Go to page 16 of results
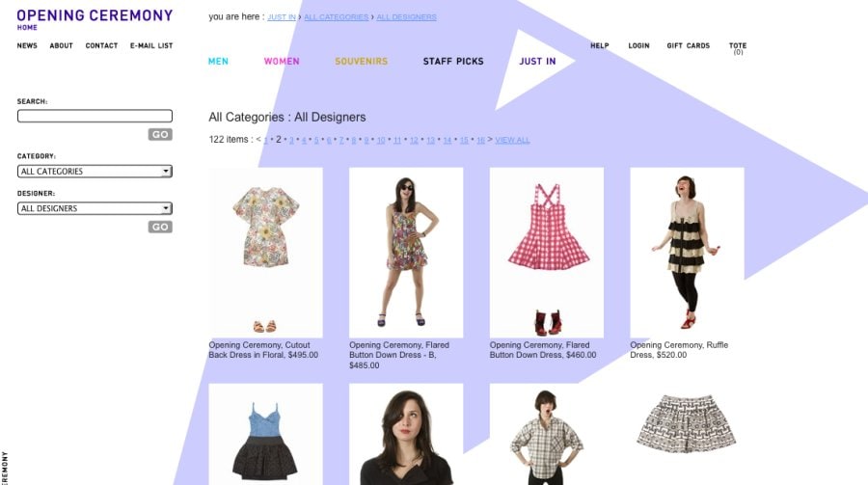Image resolution: width=868 pixels, height=485 pixels. [480, 141]
